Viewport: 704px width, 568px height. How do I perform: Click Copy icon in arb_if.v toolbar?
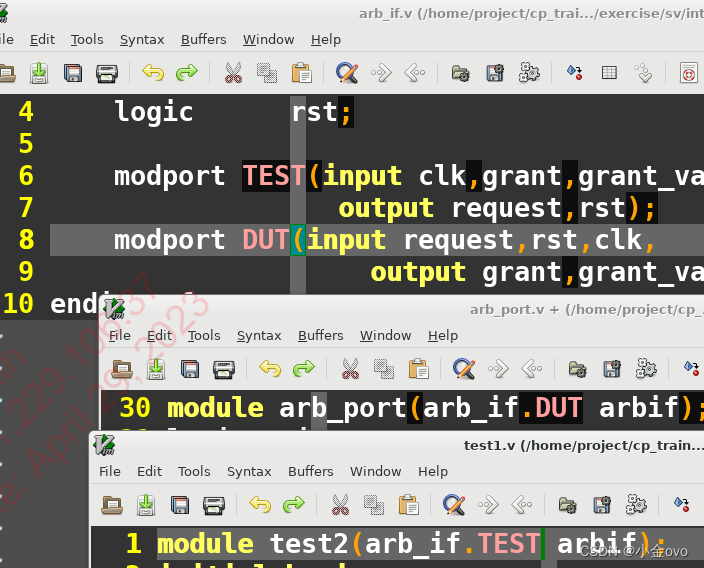[267, 73]
